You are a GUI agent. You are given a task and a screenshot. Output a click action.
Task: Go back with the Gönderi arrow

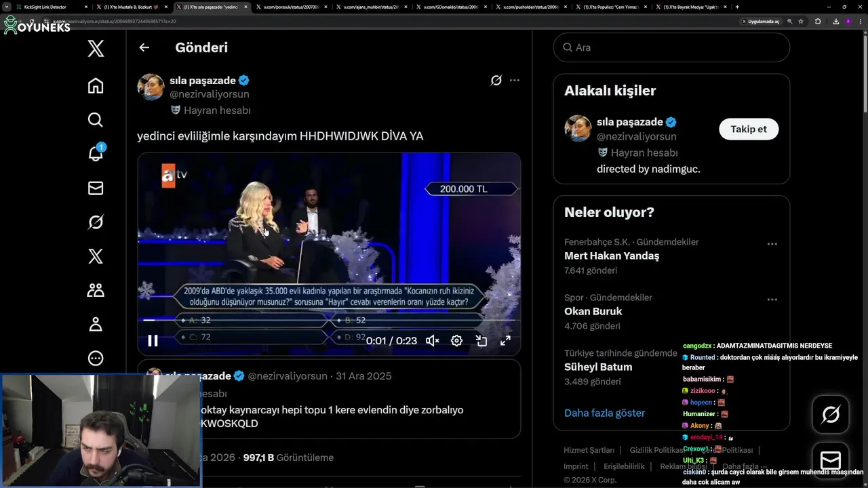coord(144,47)
